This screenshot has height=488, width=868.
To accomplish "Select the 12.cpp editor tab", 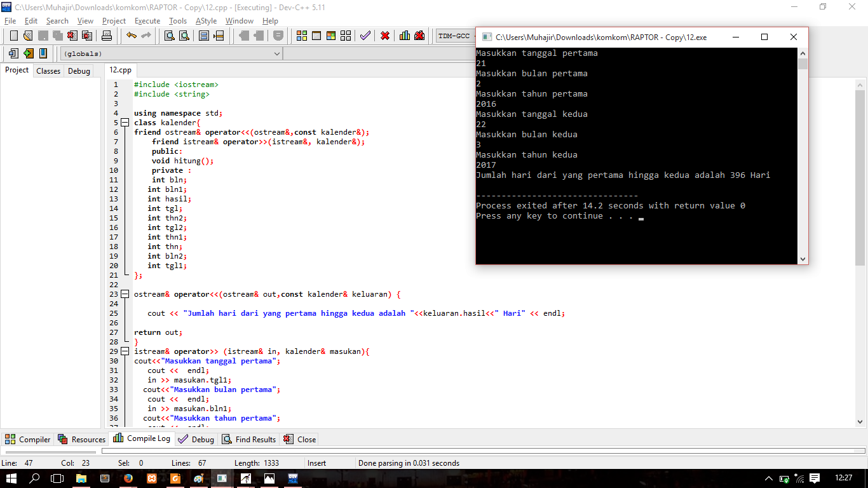I will click(x=120, y=70).
